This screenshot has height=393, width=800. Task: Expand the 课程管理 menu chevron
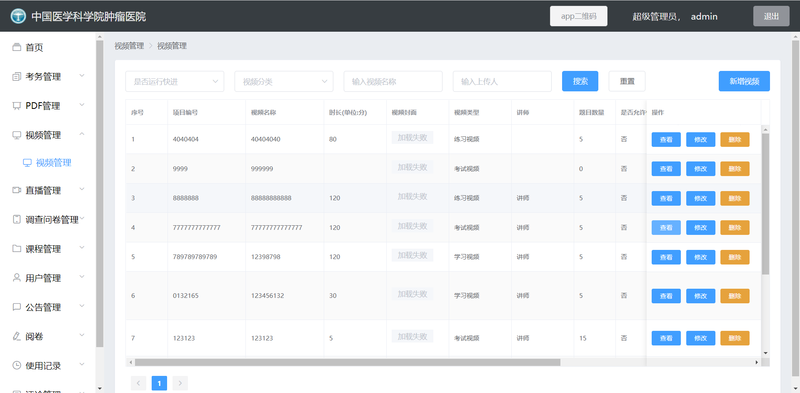click(x=82, y=248)
